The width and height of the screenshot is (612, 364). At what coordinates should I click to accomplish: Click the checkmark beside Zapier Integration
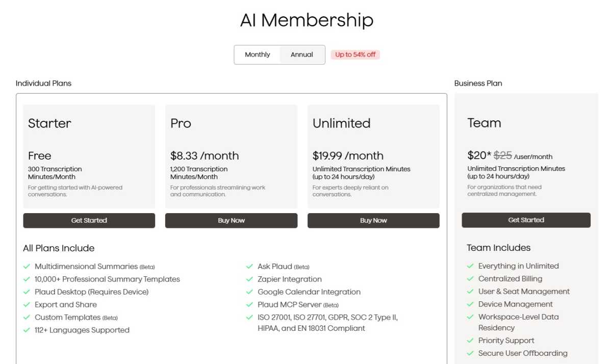249,279
